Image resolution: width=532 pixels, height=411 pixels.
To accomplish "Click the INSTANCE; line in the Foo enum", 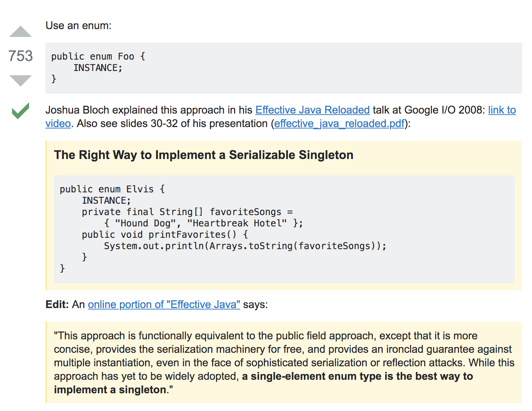I will pos(98,68).
